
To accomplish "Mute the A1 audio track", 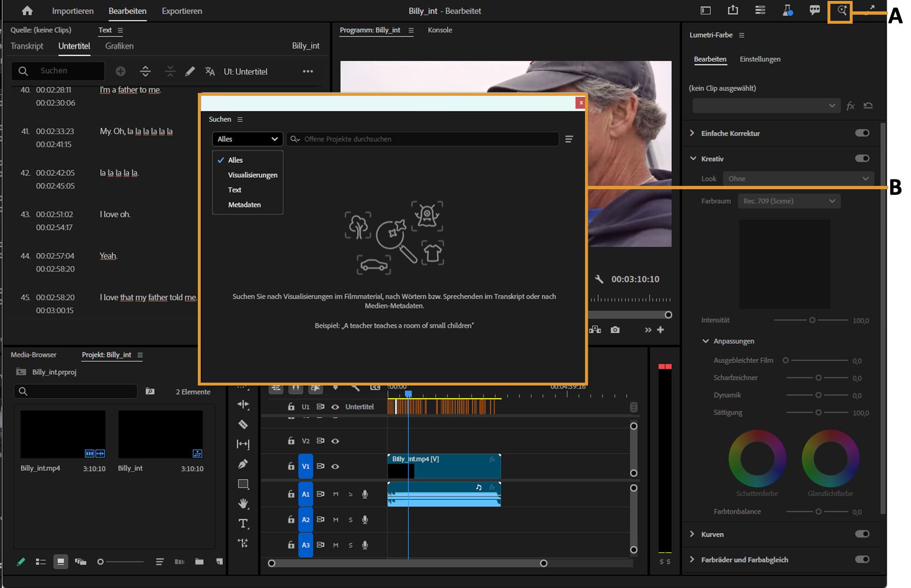I will click(x=336, y=494).
